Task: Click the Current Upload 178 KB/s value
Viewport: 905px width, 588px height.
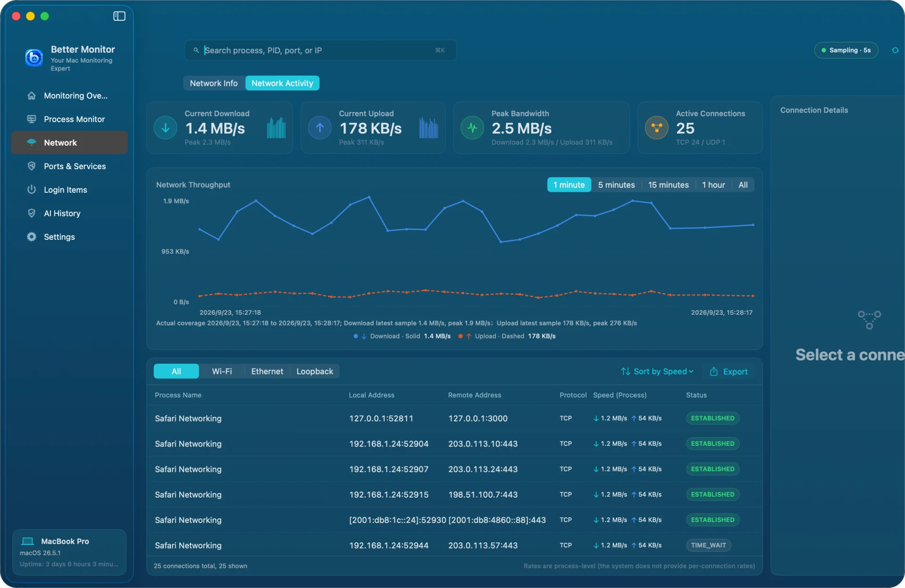Action: tap(370, 129)
